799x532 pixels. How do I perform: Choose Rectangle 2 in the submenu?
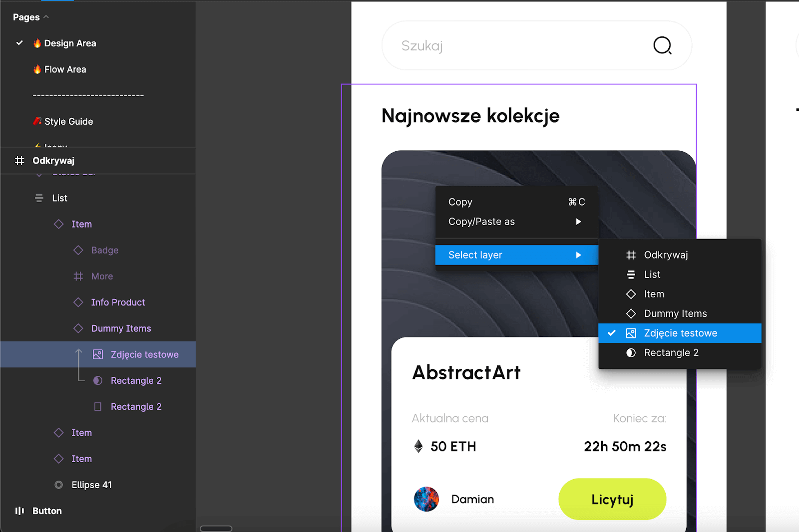point(680,353)
